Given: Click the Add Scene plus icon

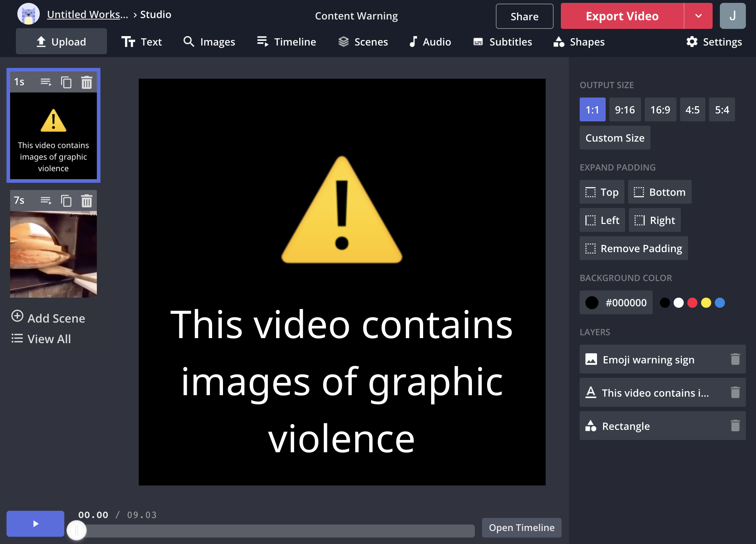Looking at the screenshot, I should [17, 316].
